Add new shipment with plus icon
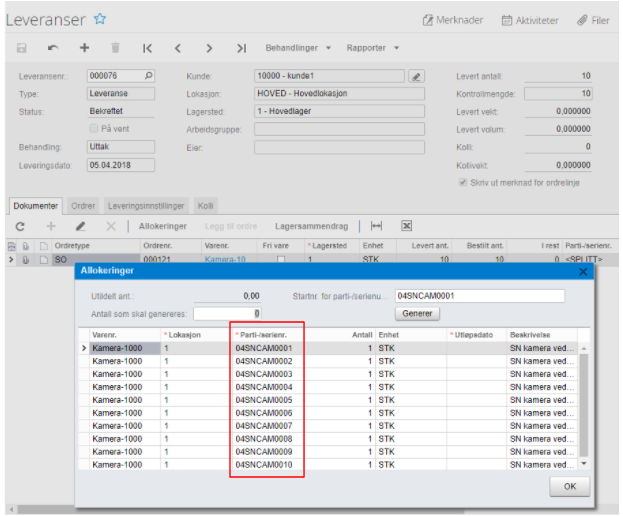 pyautogui.click(x=84, y=48)
